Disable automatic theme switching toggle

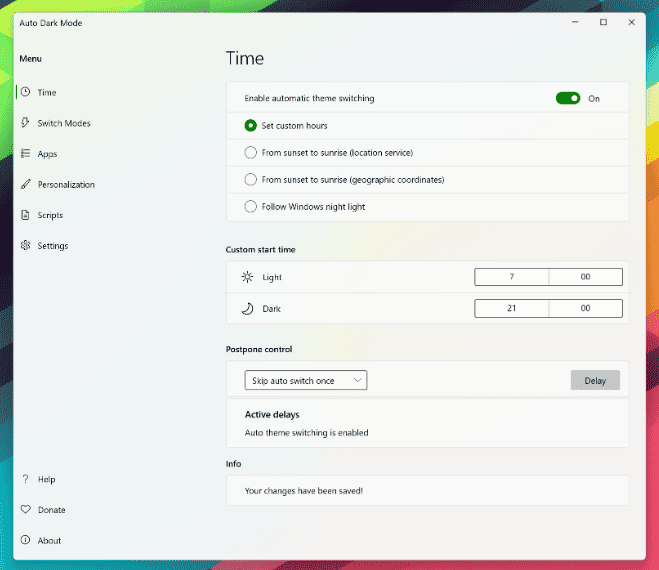[x=568, y=98]
